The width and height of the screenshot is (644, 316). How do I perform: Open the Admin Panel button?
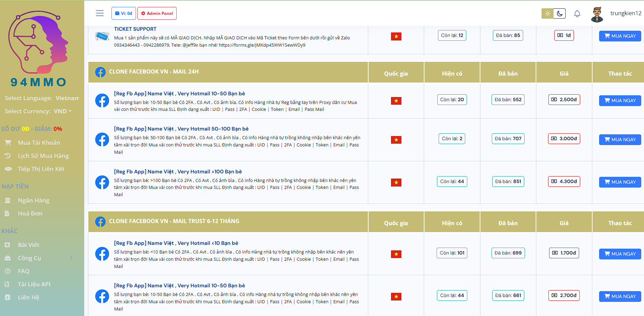click(157, 13)
